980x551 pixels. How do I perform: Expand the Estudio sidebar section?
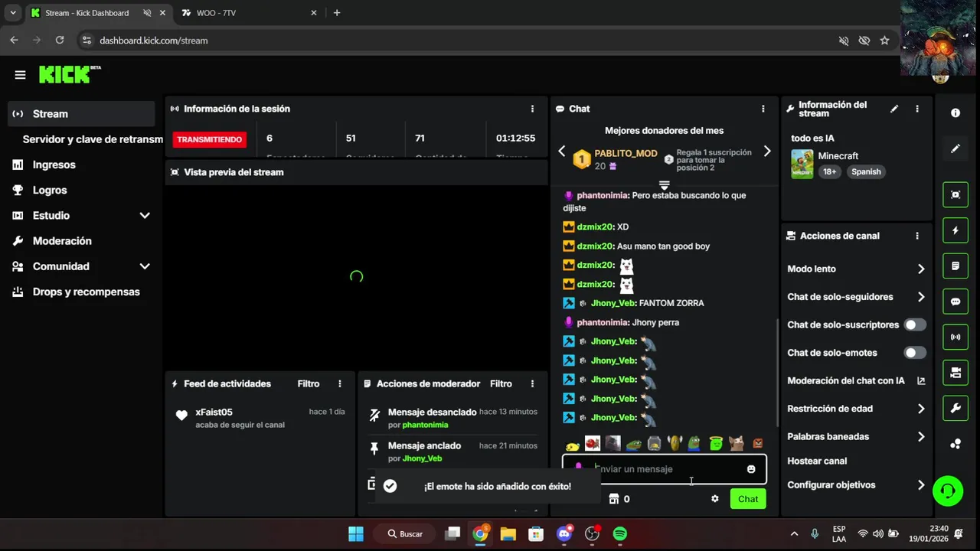pyautogui.click(x=145, y=216)
